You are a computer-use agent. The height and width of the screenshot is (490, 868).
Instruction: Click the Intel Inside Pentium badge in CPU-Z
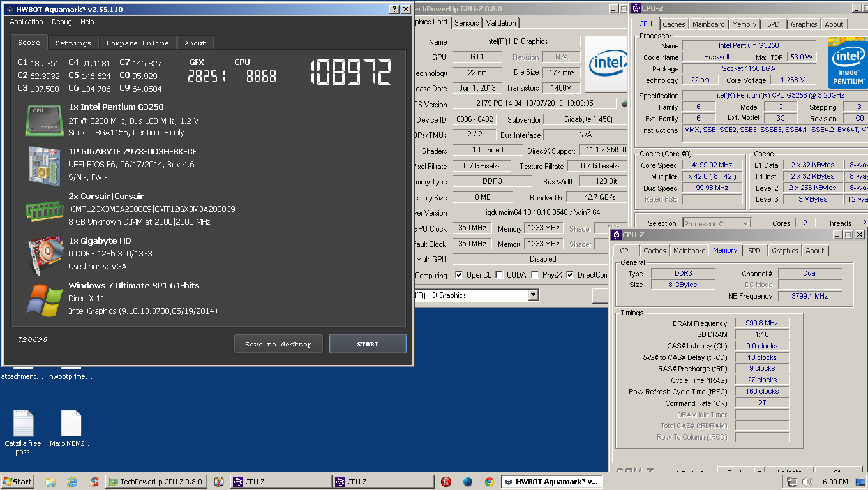point(848,63)
